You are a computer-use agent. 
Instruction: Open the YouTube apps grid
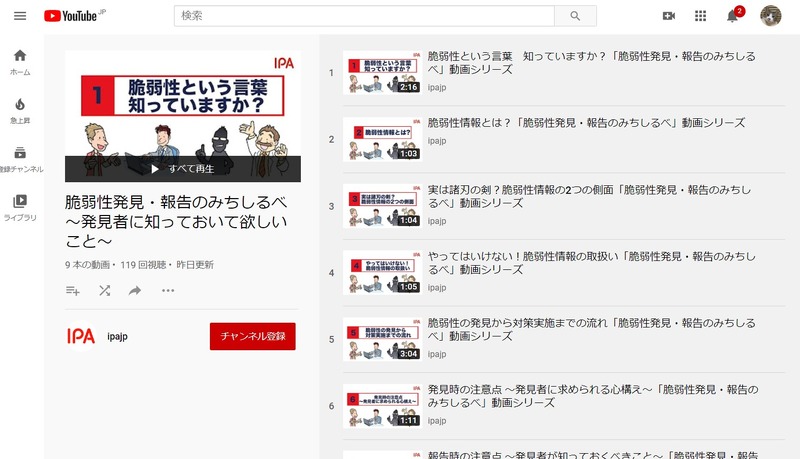(700, 16)
